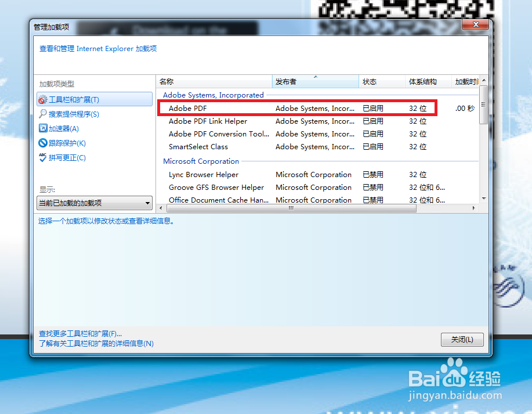The image size is (532, 414).
Task: Select Adobe PDF Conversion Tool row
Action: tap(317, 134)
